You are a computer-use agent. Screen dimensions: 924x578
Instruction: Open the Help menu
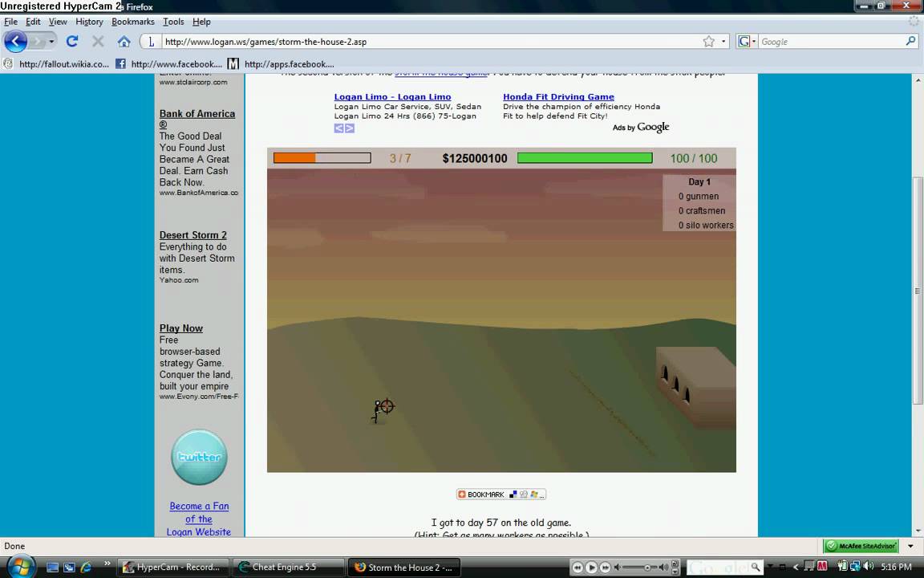pyautogui.click(x=201, y=22)
